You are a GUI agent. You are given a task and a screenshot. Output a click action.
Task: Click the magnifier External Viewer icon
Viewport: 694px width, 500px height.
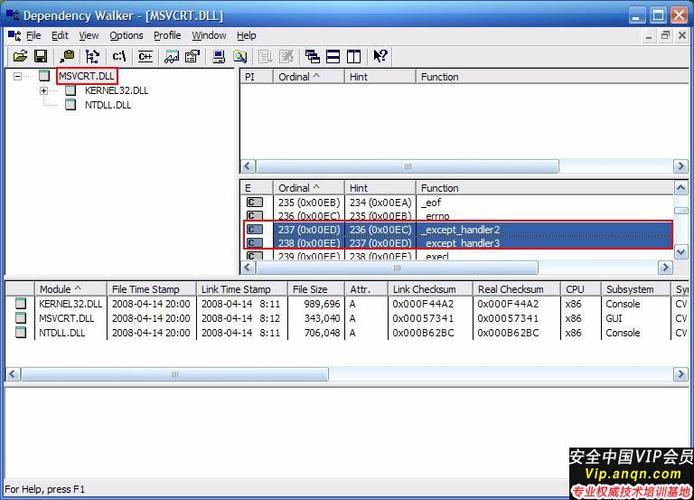pyautogui.click(x=240, y=56)
